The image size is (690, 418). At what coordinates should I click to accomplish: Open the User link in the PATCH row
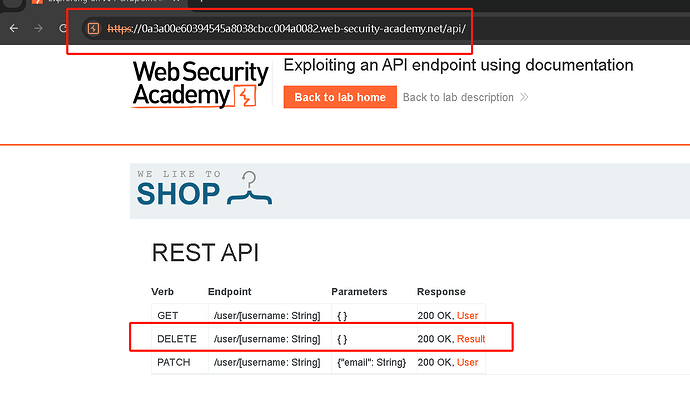(x=467, y=362)
